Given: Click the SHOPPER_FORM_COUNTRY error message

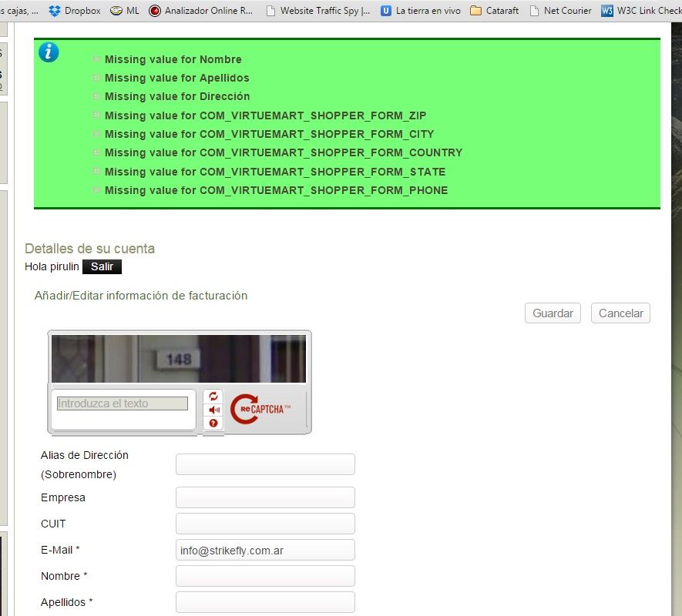Looking at the screenshot, I should [x=284, y=152].
